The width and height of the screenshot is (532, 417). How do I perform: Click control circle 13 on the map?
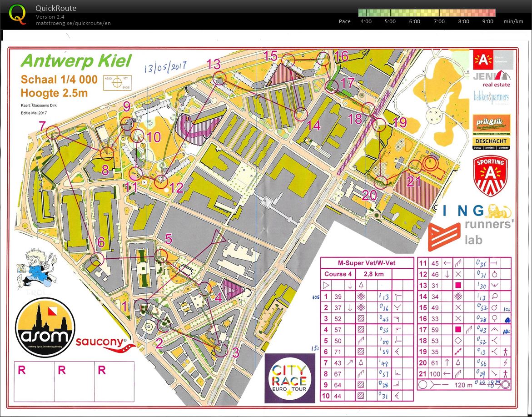pyautogui.click(x=219, y=78)
